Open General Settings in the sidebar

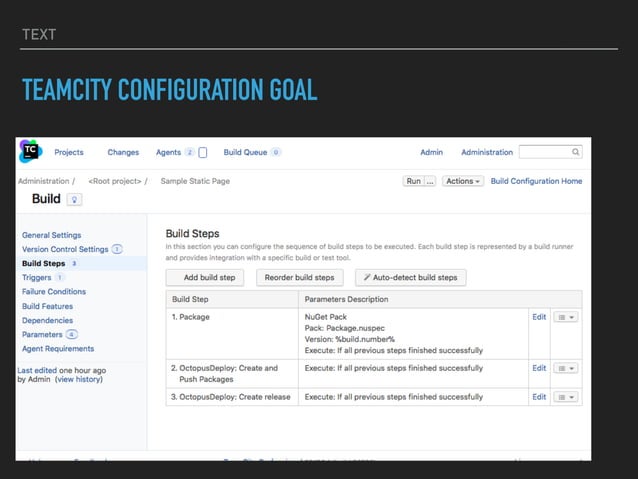[52, 235]
